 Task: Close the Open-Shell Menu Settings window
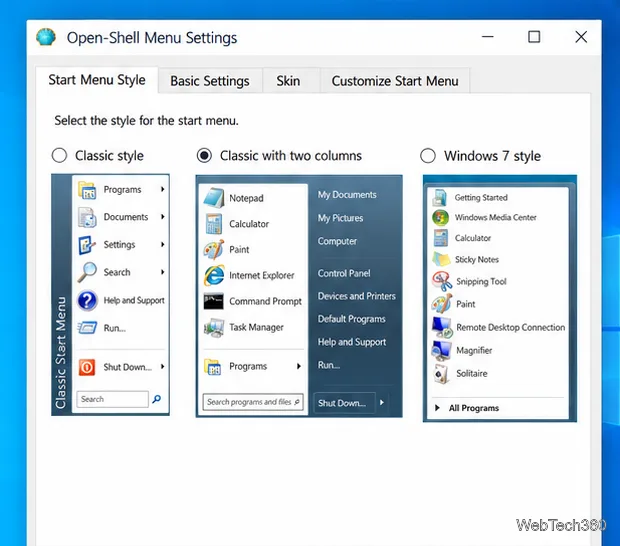click(581, 37)
